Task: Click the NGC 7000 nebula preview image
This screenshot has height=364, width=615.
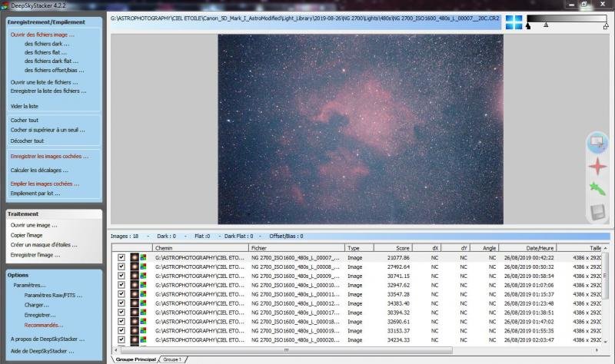Action: pos(361,129)
